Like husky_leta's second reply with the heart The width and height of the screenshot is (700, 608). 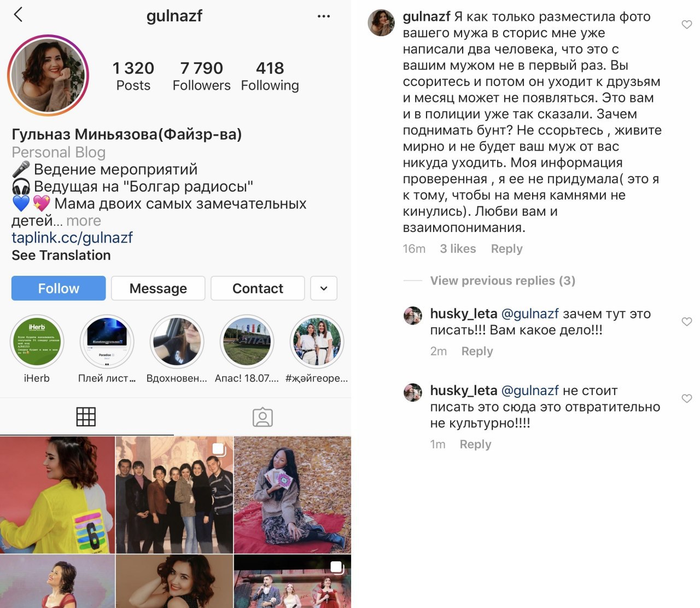point(687,398)
